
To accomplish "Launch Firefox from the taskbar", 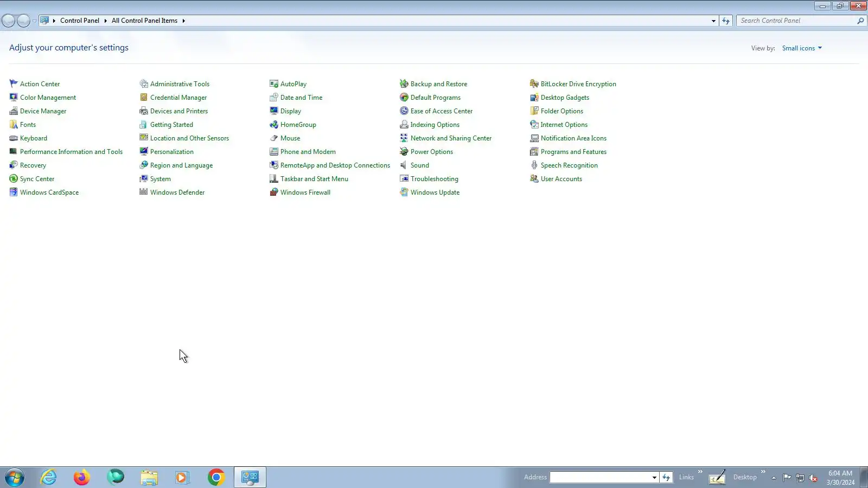I will tap(82, 477).
